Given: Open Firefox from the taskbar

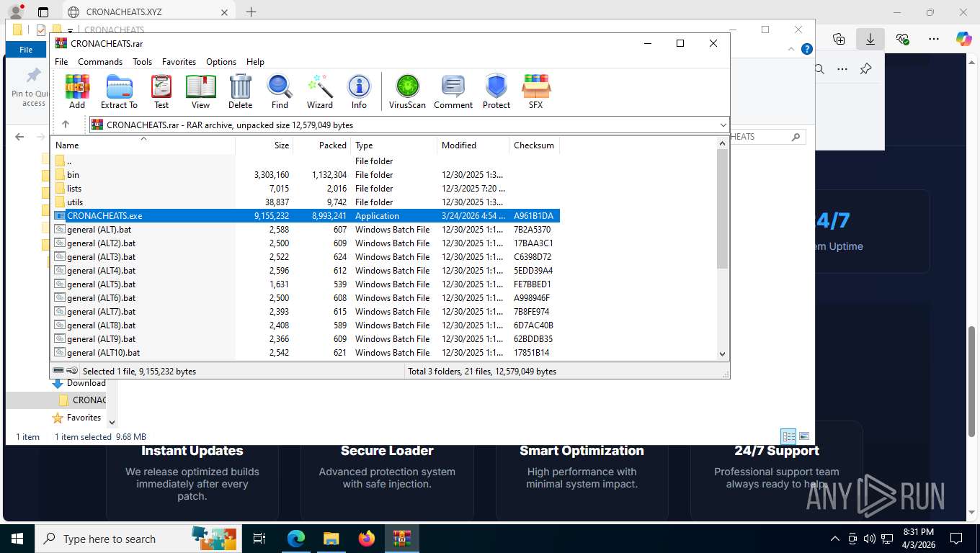Looking at the screenshot, I should coord(367,539).
